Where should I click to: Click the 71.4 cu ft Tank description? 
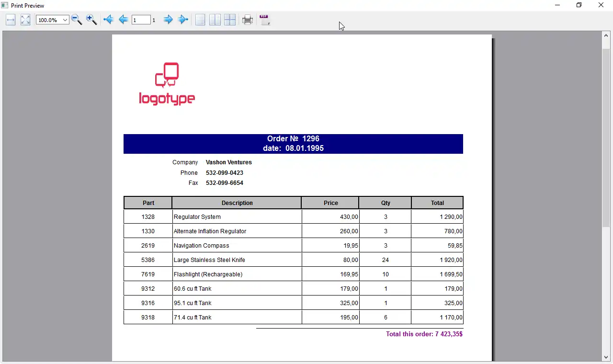click(193, 318)
